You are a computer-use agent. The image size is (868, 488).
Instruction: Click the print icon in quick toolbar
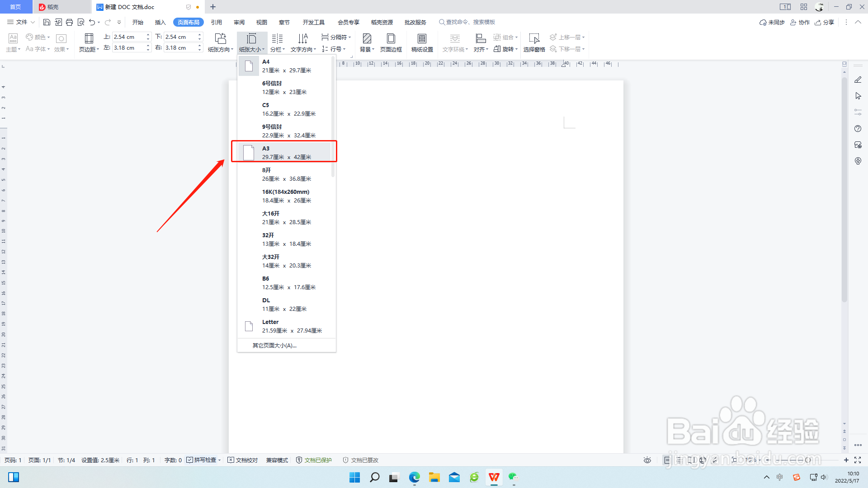pyautogui.click(x=69, y=22)
